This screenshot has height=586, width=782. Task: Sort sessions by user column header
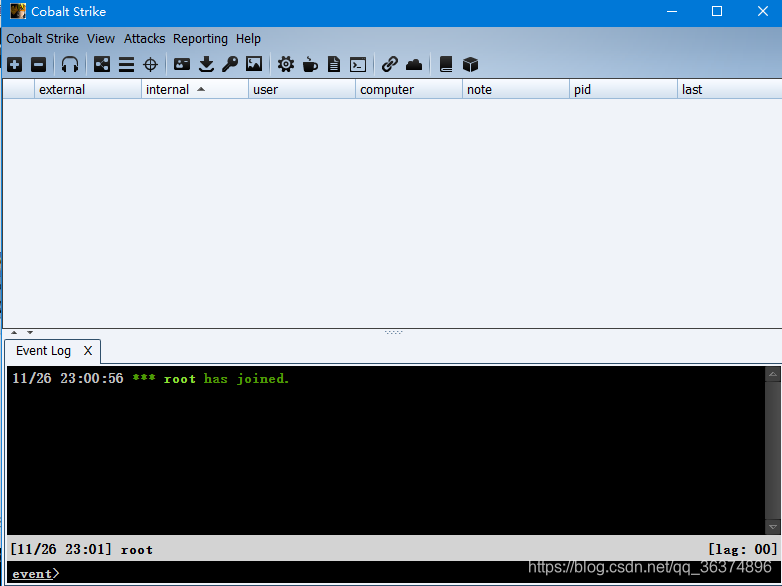(302, 89)
